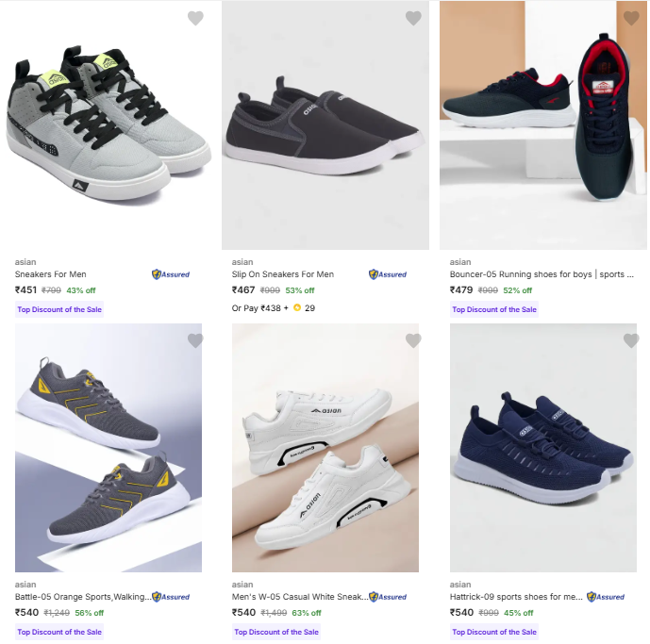Save Hattrick-09 sports shoes to wishlist
Viewport: 650px width, 644px height.
[x=631, y=340]
